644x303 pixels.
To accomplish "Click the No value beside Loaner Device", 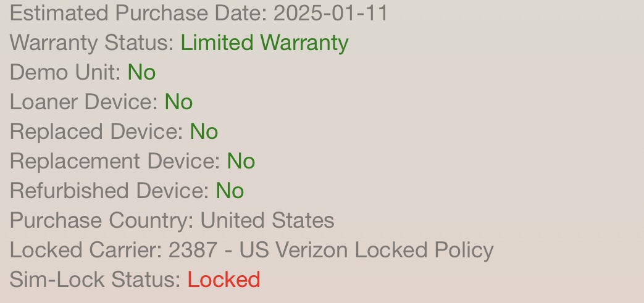I will click(178, 102).
